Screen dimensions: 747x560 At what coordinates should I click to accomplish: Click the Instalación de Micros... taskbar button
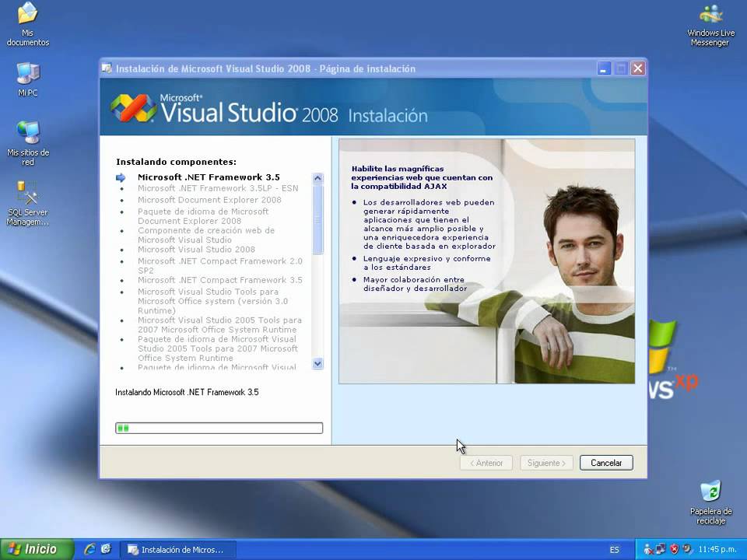(x=177, y=550)
